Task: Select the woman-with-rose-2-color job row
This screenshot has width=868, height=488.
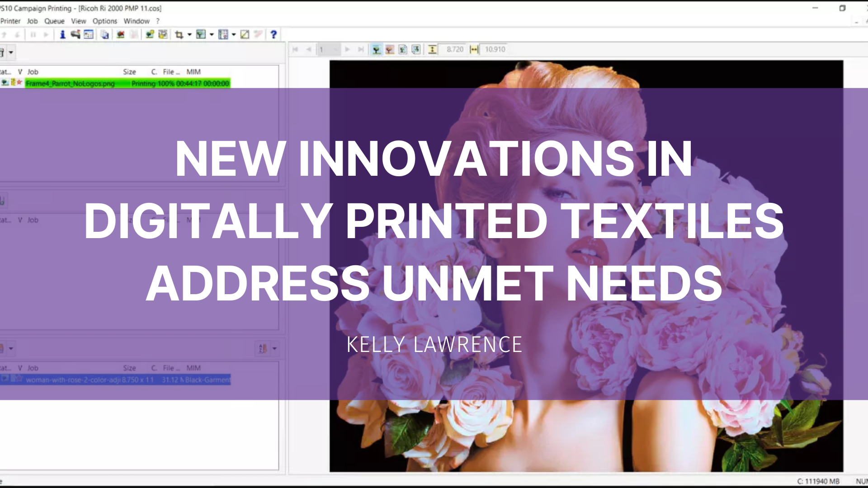Action: point(116,380)
